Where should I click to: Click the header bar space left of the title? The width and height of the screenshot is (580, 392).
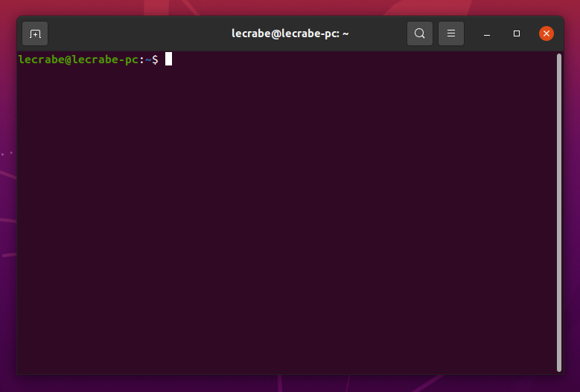click(x=138, y=33)
